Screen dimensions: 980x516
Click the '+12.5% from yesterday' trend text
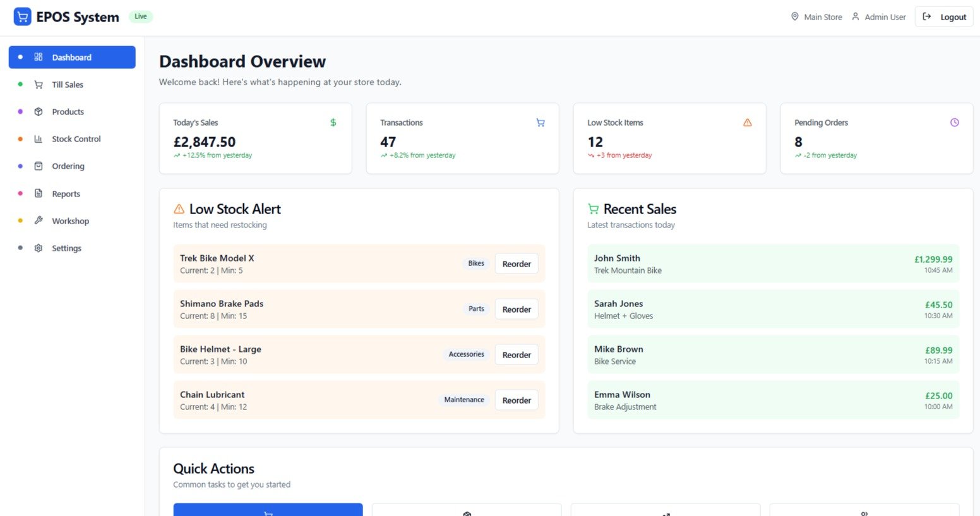point(217,155)
